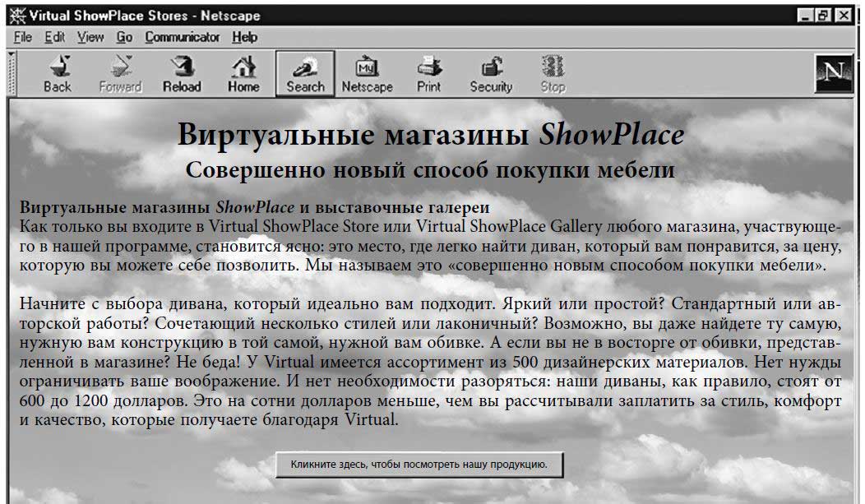Open Search from the toolbar
Screen dimensions: 865x504
(x=305, y=74)
